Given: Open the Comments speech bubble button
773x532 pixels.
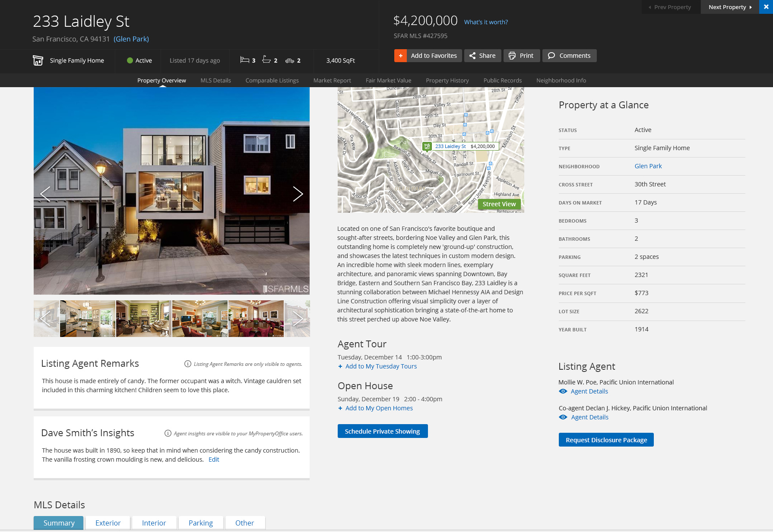Looking at the screenshot, I should [551, 56].
